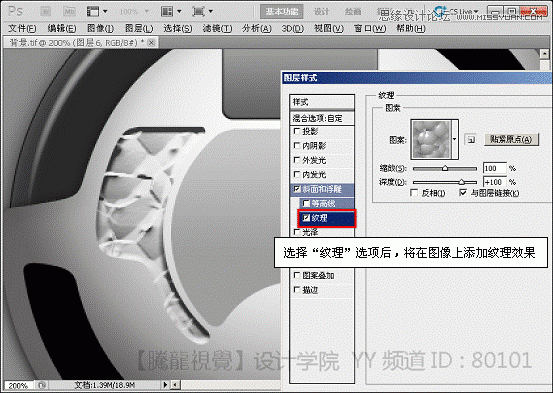Click the 深度 value field showing +100
Viewport: 553px width, 393px height.
click(494, 182)
